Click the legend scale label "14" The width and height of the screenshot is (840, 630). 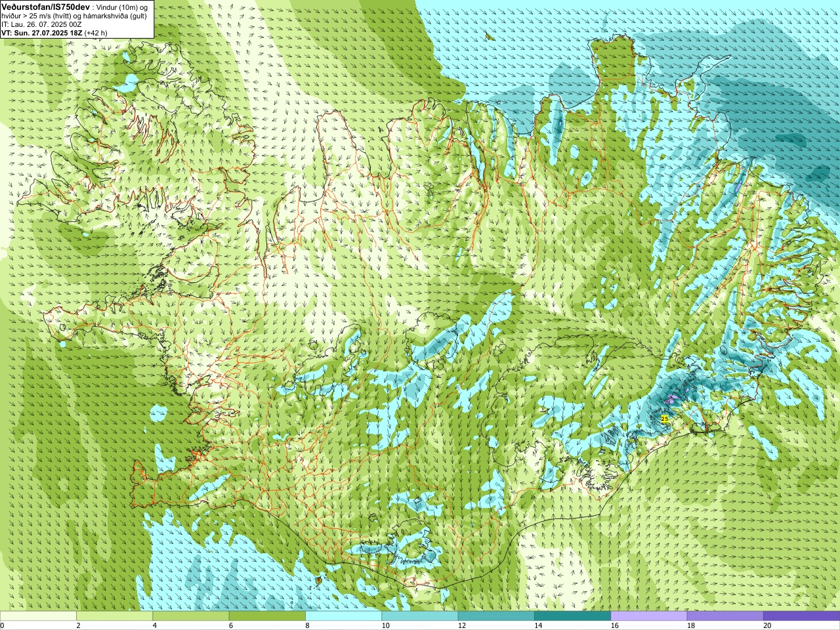coord(538,625)
